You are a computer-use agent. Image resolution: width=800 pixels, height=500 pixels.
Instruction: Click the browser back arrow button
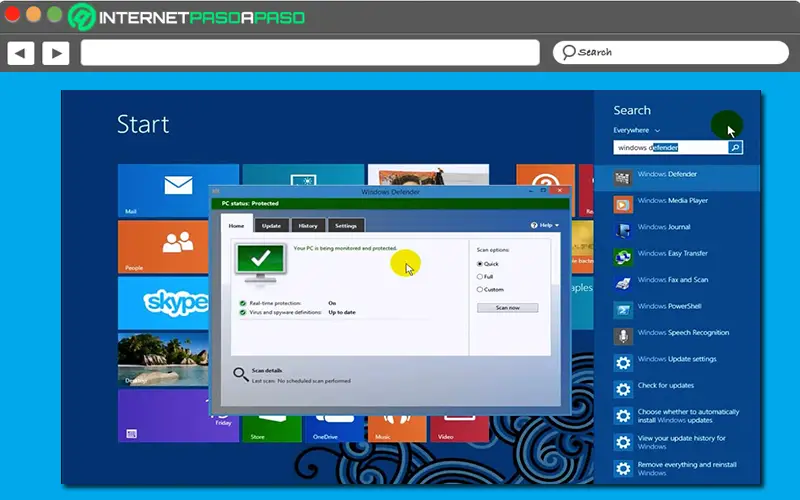coord(21,53)
